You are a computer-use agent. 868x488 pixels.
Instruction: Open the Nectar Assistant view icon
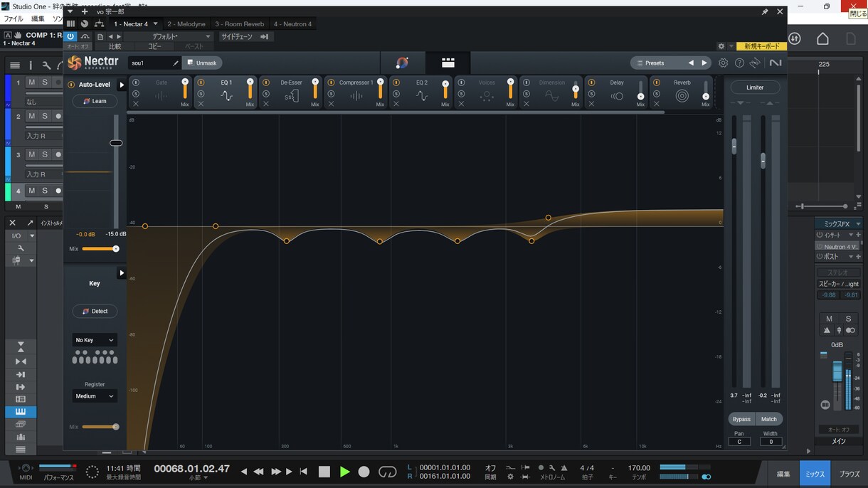[x=402, y=63]
